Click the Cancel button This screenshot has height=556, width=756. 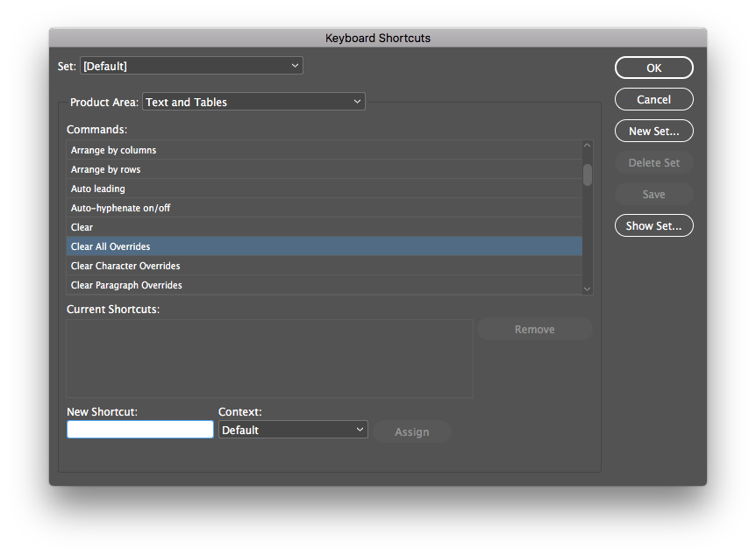point(653,99)
